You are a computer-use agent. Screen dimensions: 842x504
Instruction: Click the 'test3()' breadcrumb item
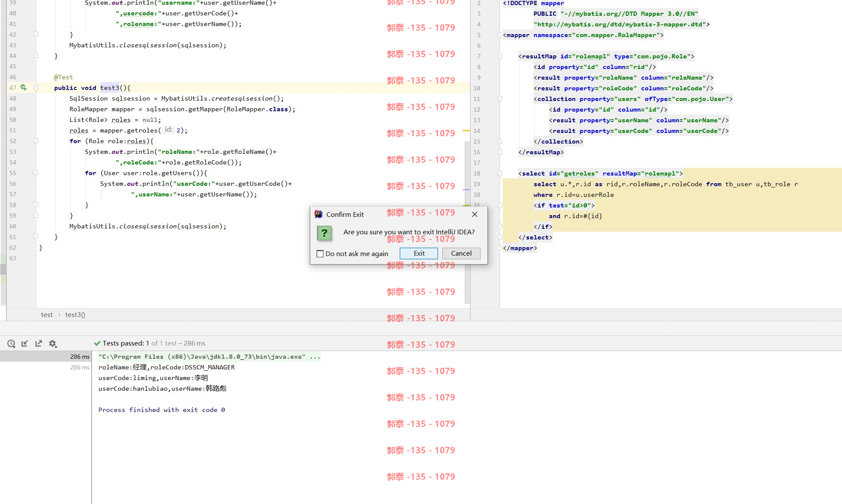point(75,315)
